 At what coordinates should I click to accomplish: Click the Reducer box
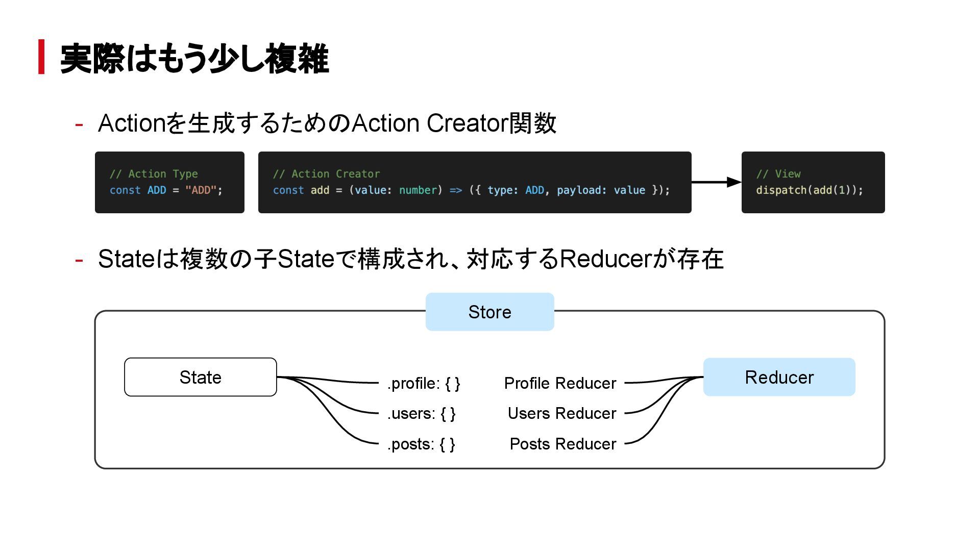[779, 377]
